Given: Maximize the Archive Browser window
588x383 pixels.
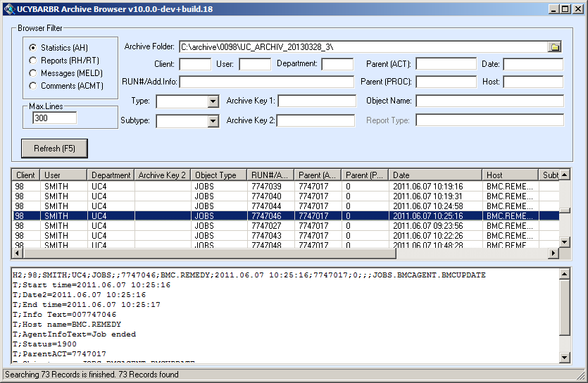Looking at the screenshot, I should pyautogui.click(x=565, y=9).
